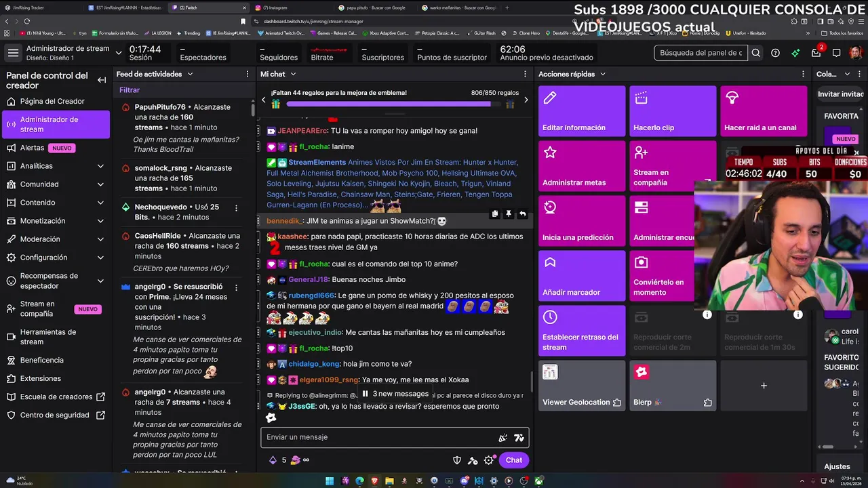Image resolution: width=868 pixels, height=488 pixels.
Task: Click the Hacerlo clip quick action tile
Action: [x=673, y=111]
